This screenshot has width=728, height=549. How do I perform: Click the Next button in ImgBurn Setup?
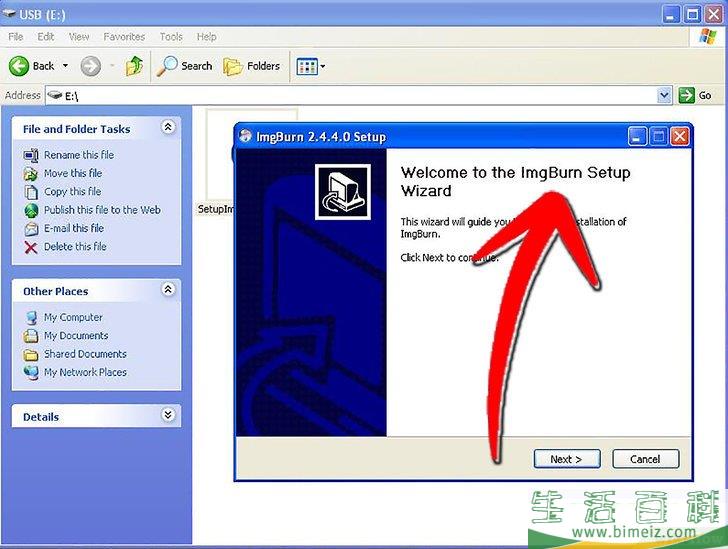[x=567, y=459]
